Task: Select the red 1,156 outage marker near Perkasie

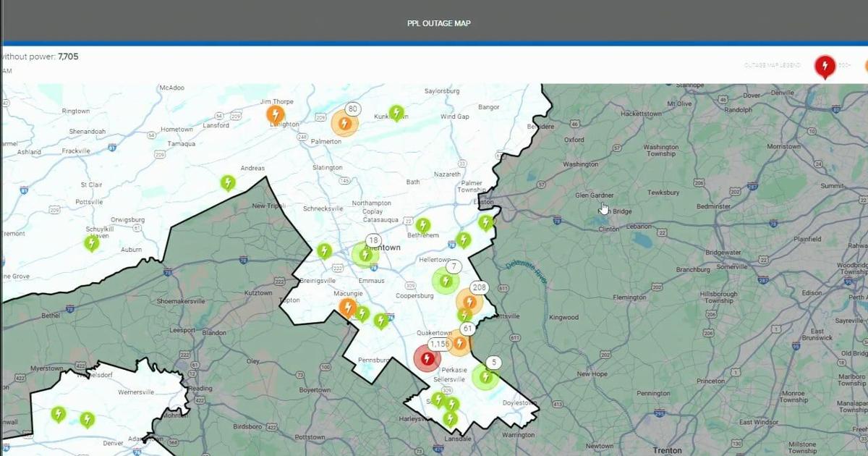Action: [x=427, y=358]
